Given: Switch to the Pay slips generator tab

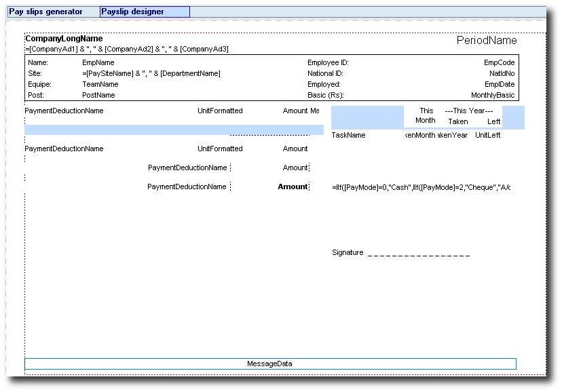Looking at the screenshot, I should pyautogui.click(x=45, y=12).
